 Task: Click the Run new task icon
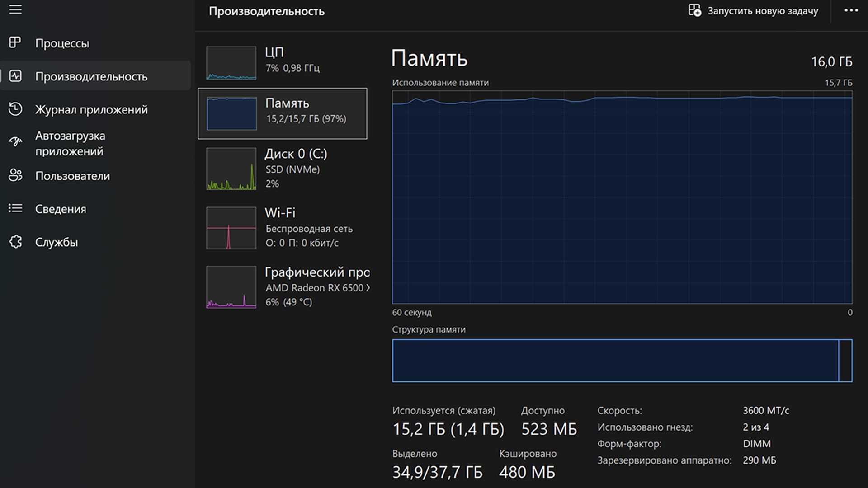tap(694, 10)
